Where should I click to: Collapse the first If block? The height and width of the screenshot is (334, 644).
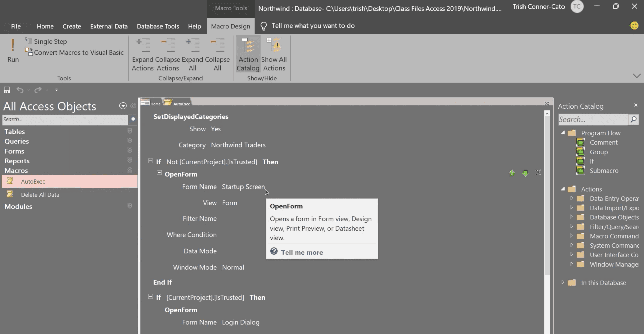(x=150, y=161)
